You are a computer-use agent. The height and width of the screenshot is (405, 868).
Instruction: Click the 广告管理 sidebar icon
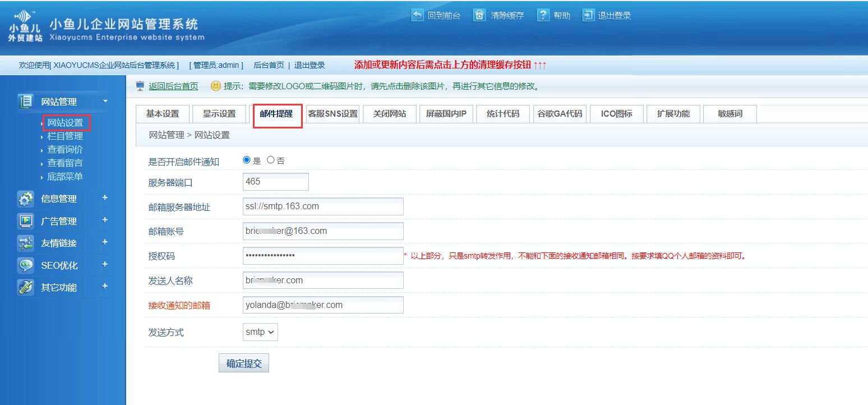click(26, 221)
